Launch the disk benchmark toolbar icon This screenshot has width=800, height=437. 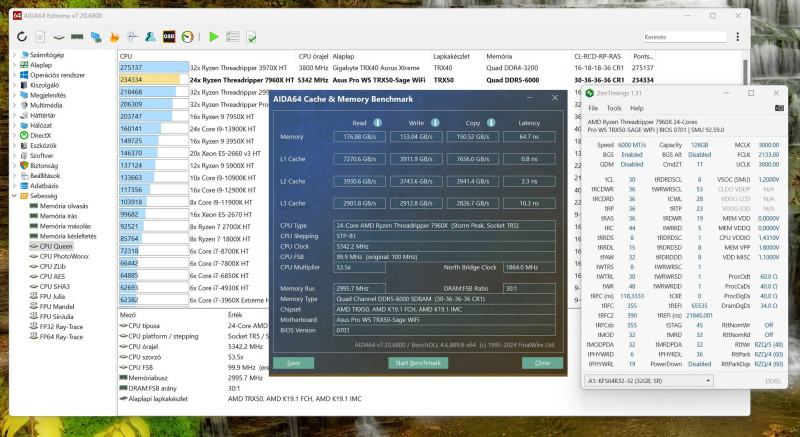(59, 37)
